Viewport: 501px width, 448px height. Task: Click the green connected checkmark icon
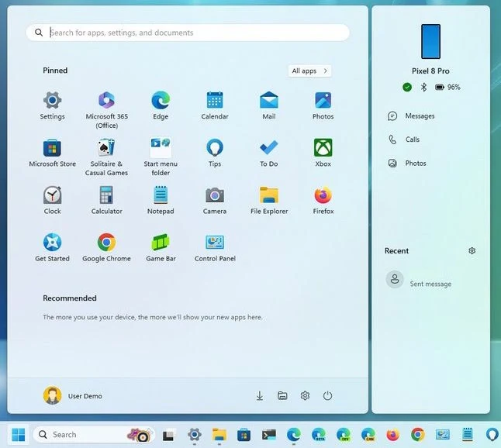tap(407, 87)
